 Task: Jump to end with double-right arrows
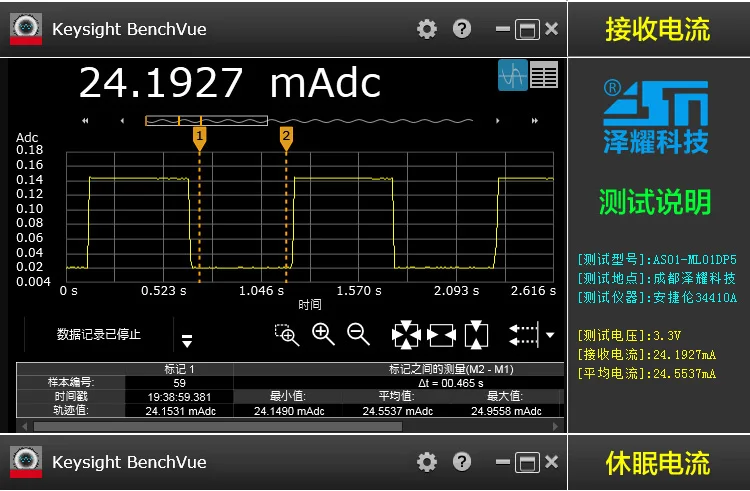coord(535,121)
